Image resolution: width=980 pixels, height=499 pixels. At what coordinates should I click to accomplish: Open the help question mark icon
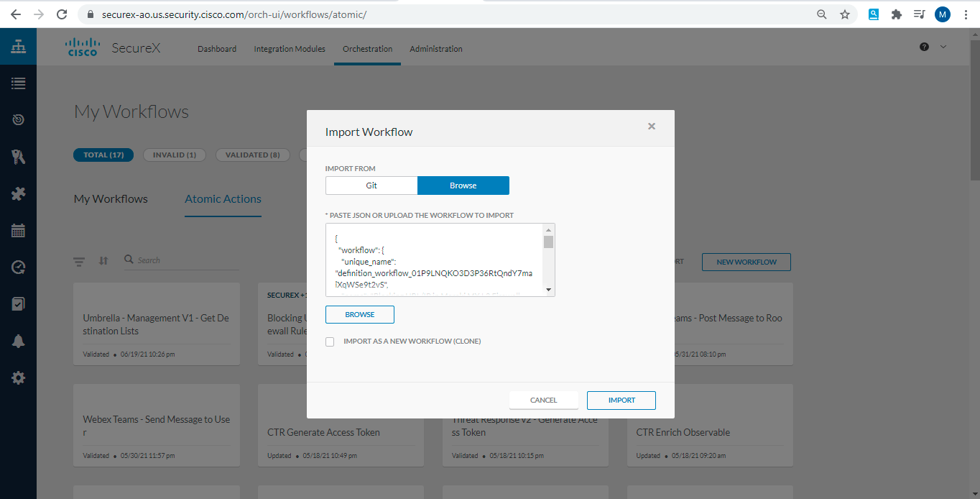tap(924, 47)
